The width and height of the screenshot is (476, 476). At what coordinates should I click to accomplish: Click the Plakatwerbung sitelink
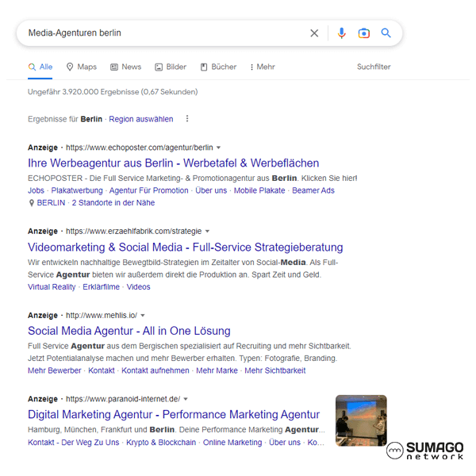pyautogui.click(x=77, y=190)
